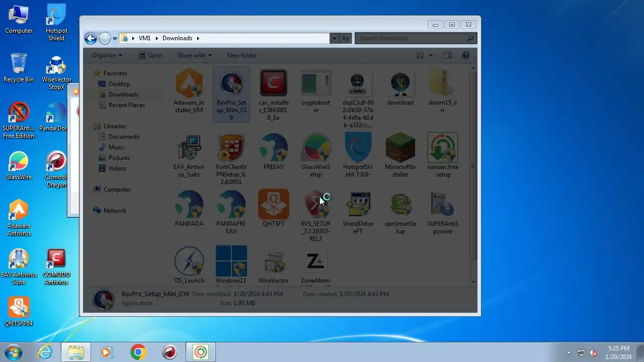
Task: Select the GlassWire desktop shortcut
Action: [19, 166]
